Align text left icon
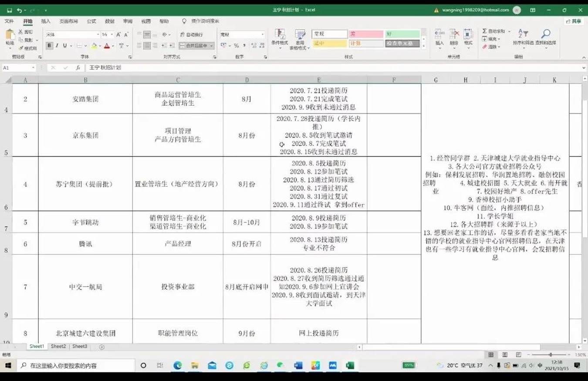The image size is (588, 381). tap(139, 46)
